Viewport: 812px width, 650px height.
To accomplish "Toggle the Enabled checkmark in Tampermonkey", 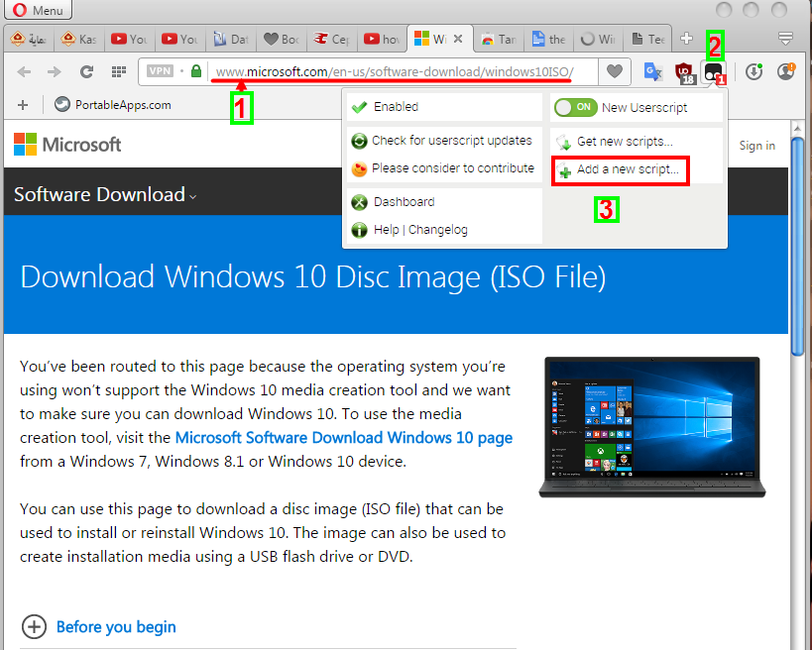I will click(x=444, y=107).
